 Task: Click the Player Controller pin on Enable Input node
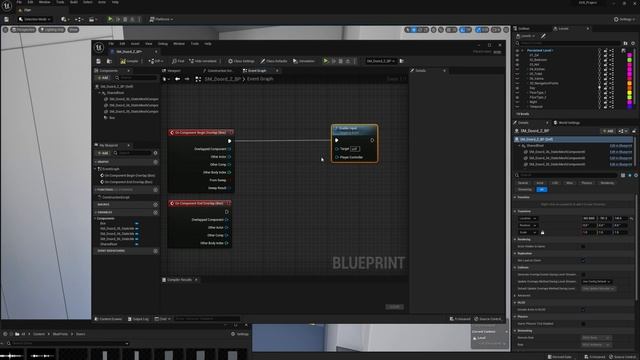pyautogui.click(x=337, y=157)
